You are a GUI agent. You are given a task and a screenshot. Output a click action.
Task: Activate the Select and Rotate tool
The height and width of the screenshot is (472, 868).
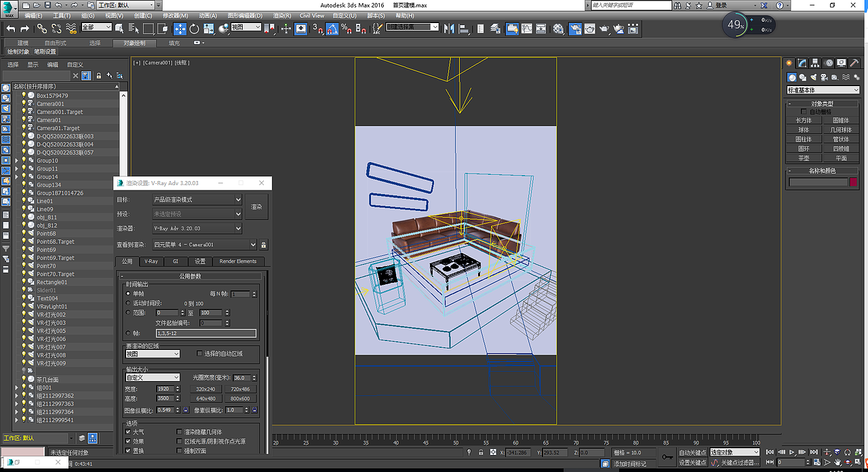point(194,28)
